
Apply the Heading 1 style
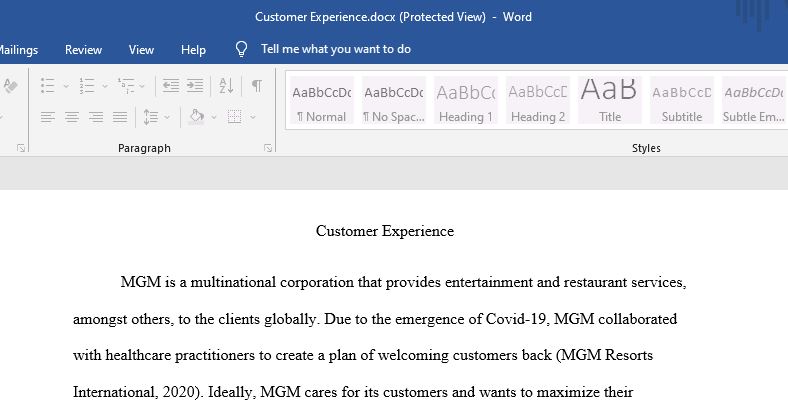click(x=465, y=100)
